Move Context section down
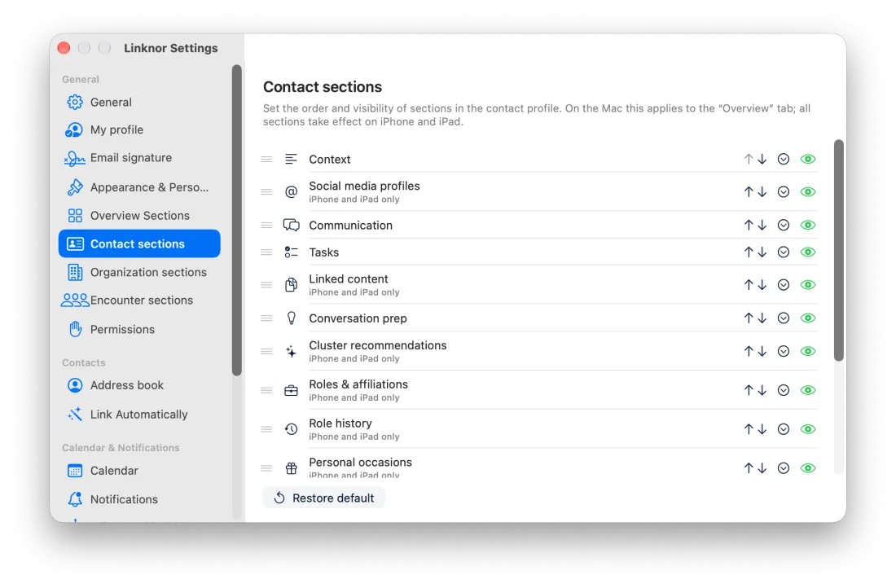The height and width of the screenshot is (588, 896). [x=762, y=160]
